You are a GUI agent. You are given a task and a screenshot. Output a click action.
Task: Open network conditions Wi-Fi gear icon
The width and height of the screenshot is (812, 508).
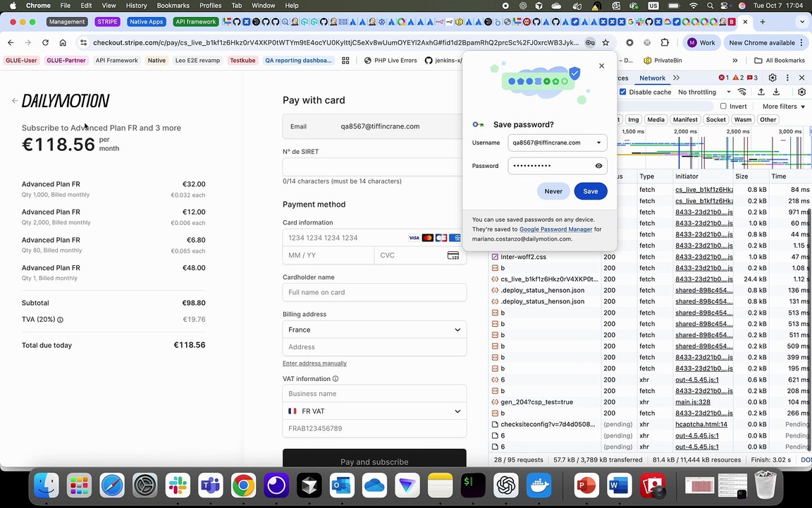pos(742,92)
